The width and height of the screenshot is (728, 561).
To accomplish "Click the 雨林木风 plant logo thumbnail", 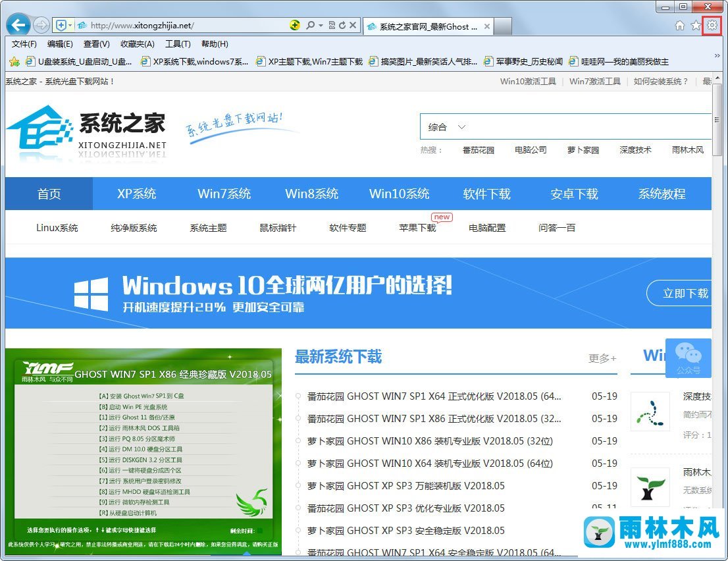I will click(x=650, y=487).
